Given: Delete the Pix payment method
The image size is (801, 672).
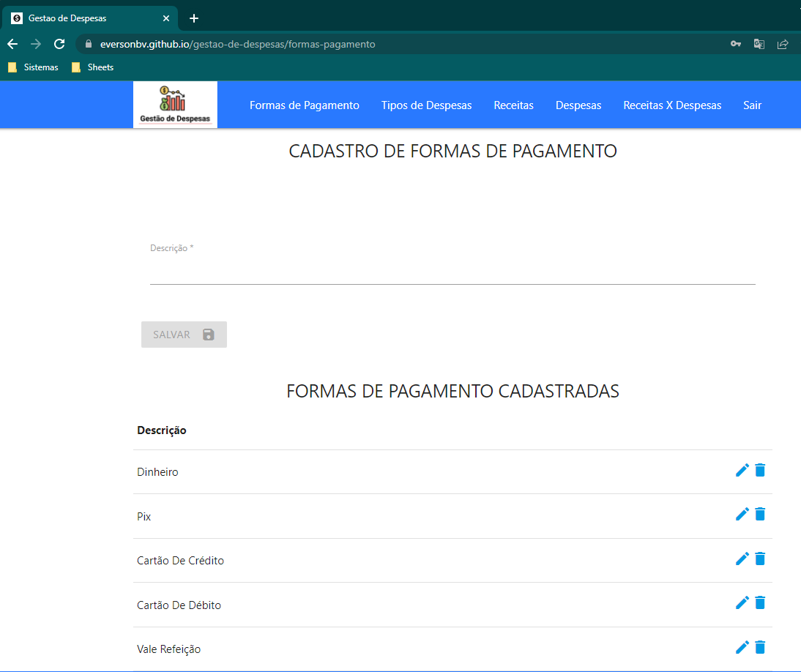Looking at the screenshot, I should click(760, 514).
